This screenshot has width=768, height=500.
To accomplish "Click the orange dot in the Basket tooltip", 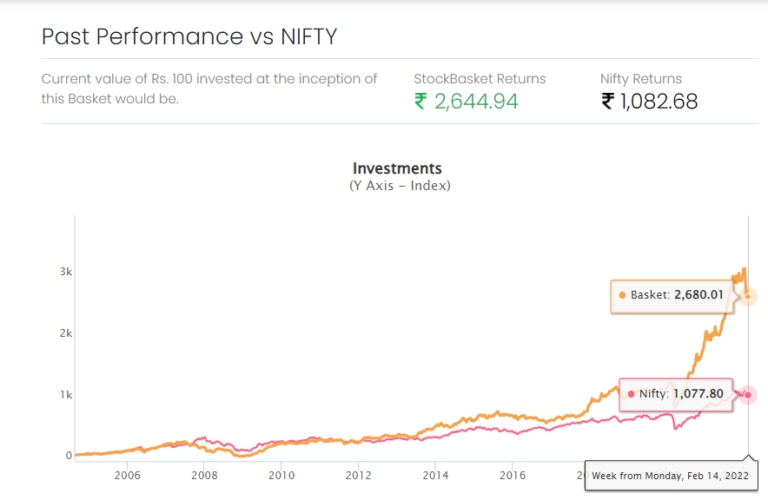I will (622, 295).
